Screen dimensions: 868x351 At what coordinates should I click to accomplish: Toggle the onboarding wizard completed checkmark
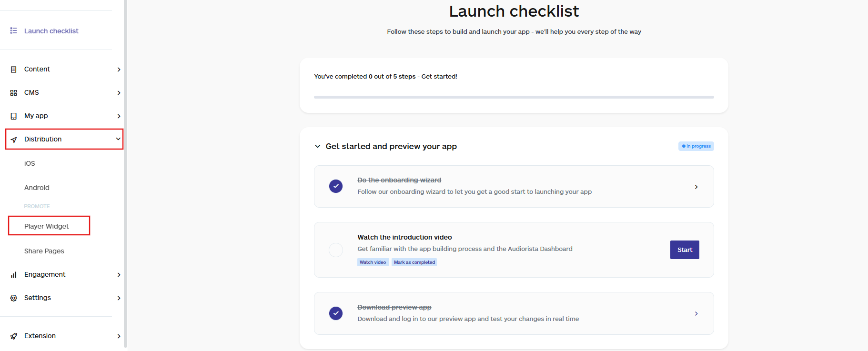tap(336, 186)
